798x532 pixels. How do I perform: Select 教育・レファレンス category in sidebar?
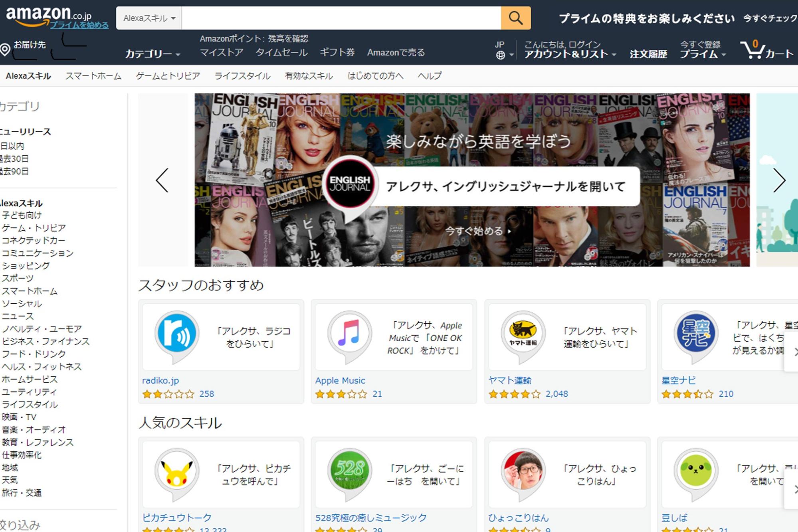(x=38, y=443)
